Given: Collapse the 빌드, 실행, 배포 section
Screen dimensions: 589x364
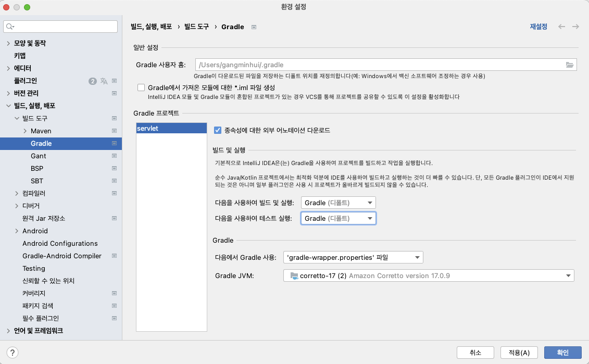Looking at the screenshot, I should (8, 106).
